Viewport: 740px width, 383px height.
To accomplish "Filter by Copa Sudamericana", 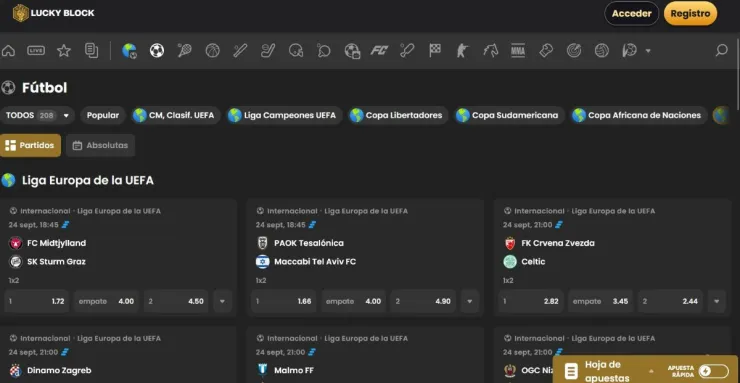I will [509, 115].
